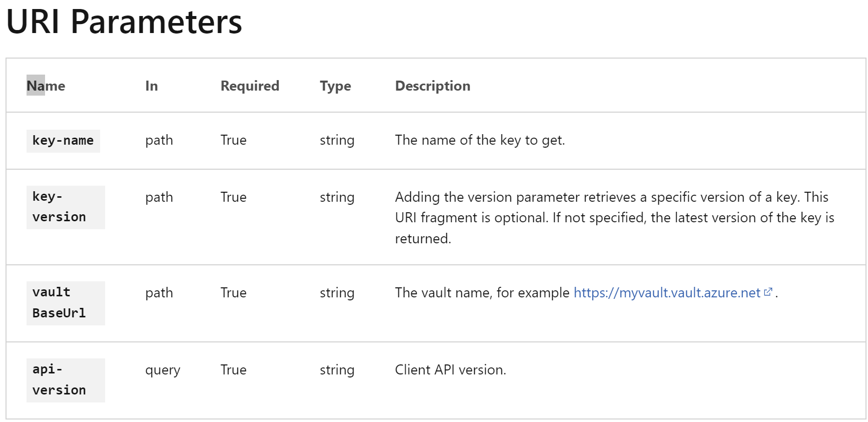Image resolution: width=868 pixels, height=422 pixels.
Task: Click the Description column header
Action: point(432,86)
